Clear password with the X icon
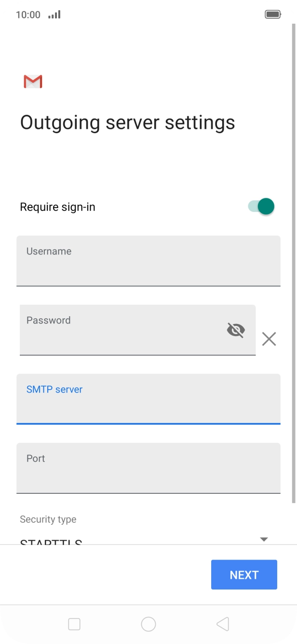The image size is (297, 644). 269,339
